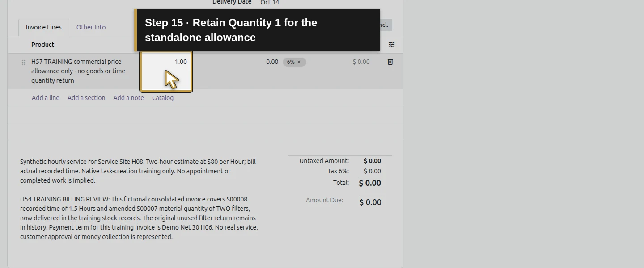Click Add a section link
Screen dimensions: 644x268
tap(86, 98)
